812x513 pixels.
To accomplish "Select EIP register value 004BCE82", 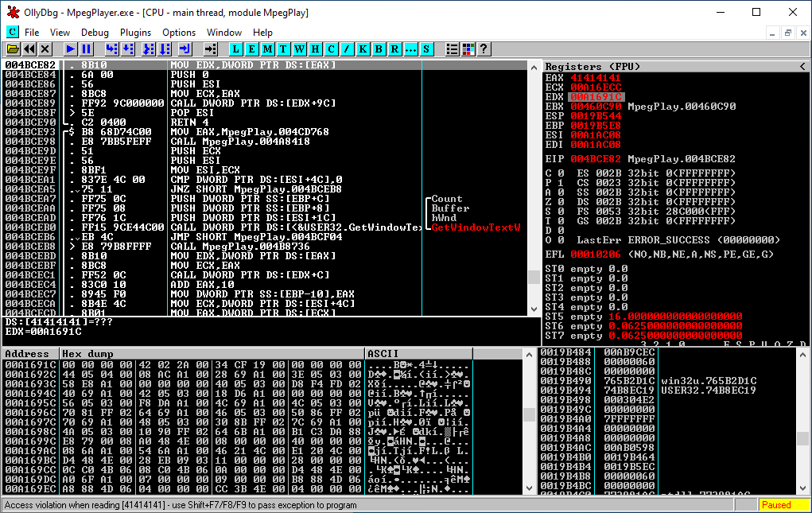I will [596, 159].
